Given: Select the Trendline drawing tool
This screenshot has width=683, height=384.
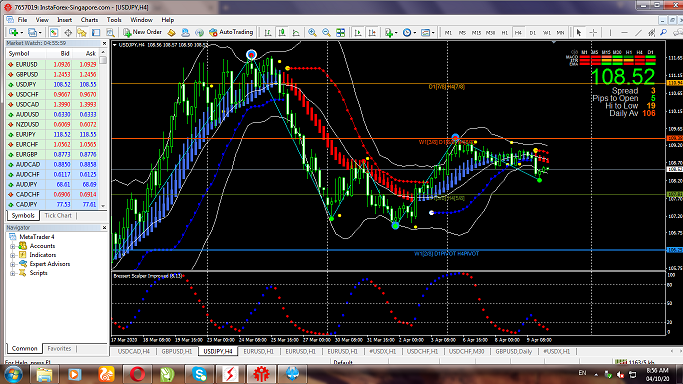Looking at the screenshot, I should click(x=638, y=32).
